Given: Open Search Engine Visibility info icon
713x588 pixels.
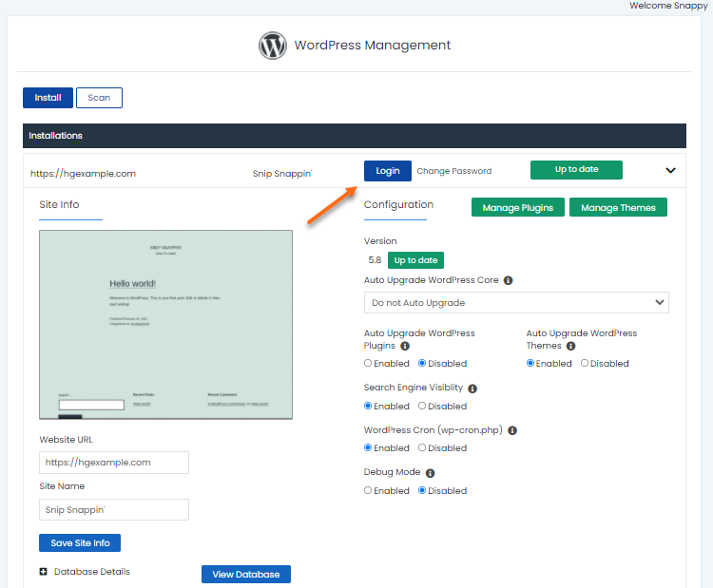Looking at the screenshot, I should (x=472, y=389).
